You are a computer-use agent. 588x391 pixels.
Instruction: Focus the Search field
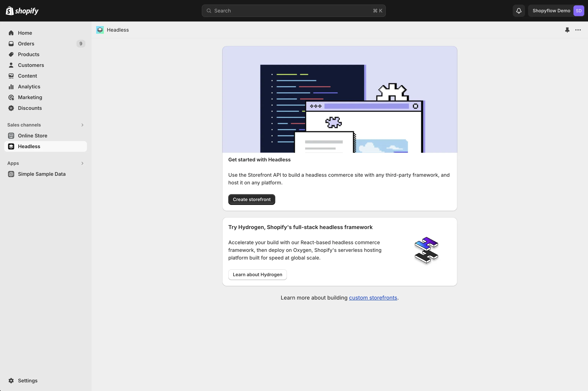(293, 11)
